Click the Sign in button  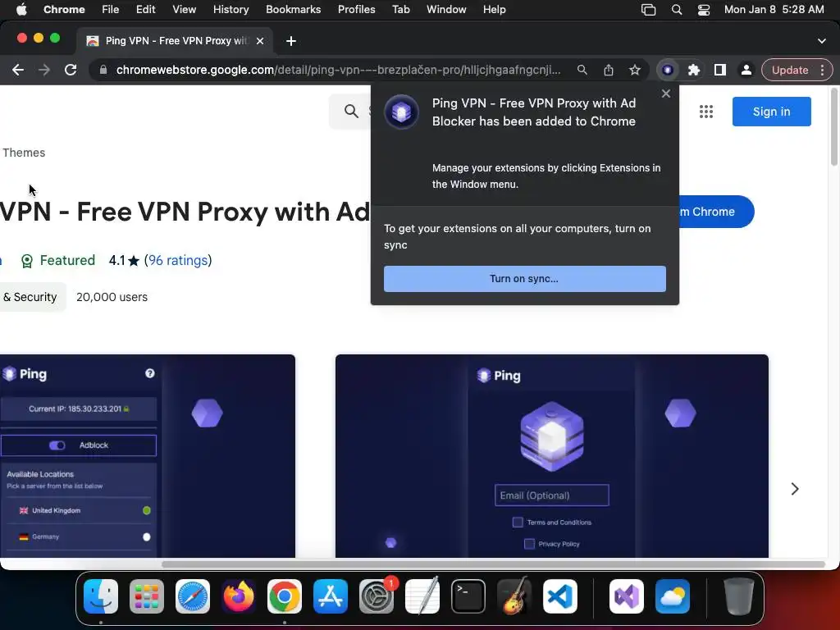771,112
